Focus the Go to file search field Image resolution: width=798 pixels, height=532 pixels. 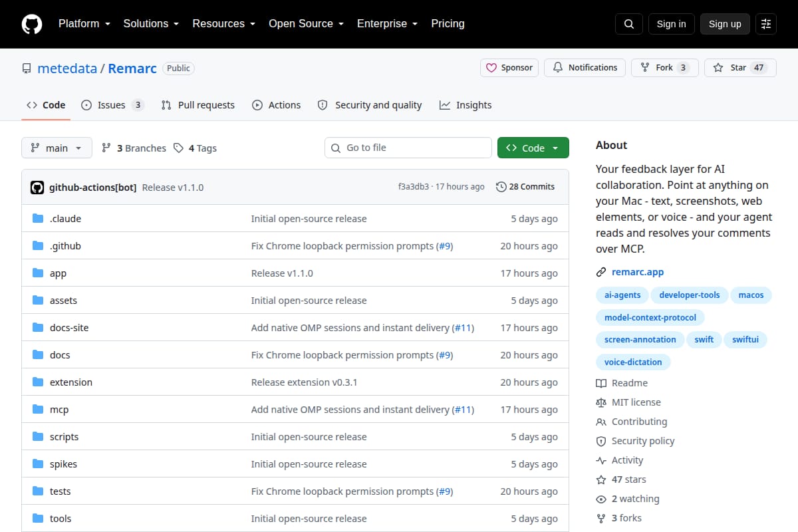coord(408,148)
